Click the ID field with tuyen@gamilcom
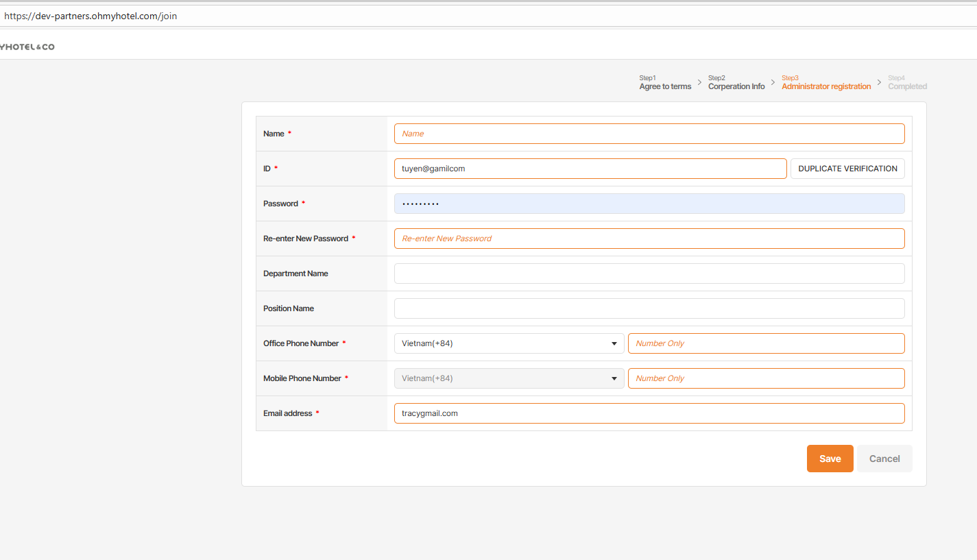Viewport: 977px width, 560px height. point(590,169)
